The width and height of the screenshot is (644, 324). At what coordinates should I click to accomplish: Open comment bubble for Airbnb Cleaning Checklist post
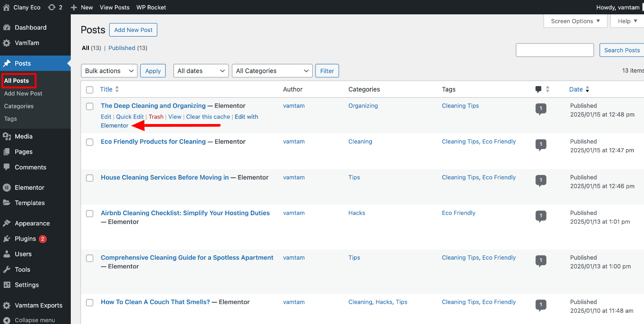coord(541,216)
